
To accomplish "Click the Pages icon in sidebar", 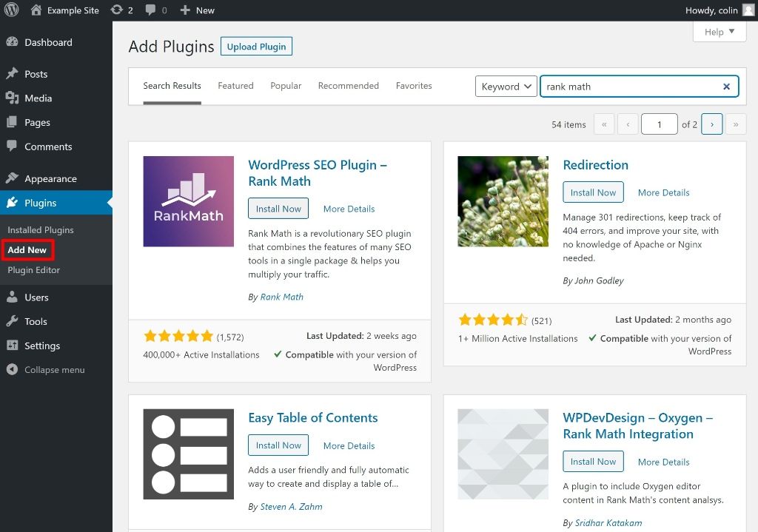I will (12, 122).
